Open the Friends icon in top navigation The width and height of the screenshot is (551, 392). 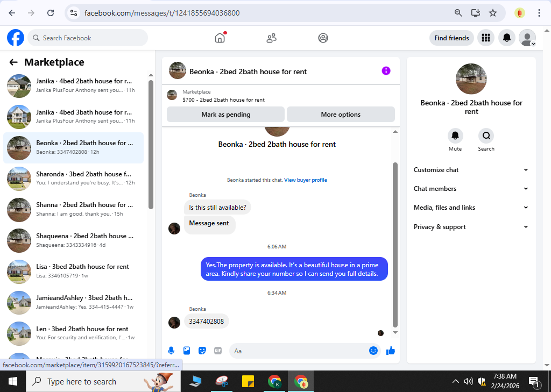[271, 38]
